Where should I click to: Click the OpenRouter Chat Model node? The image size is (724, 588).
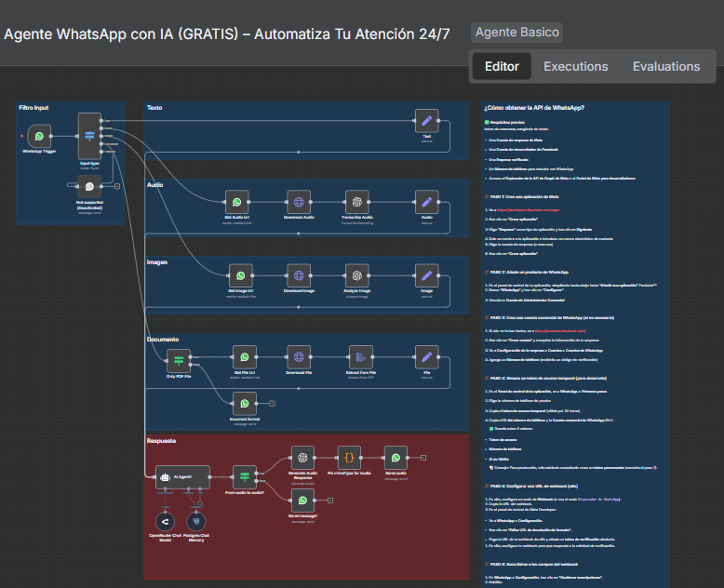click(165, 520)
